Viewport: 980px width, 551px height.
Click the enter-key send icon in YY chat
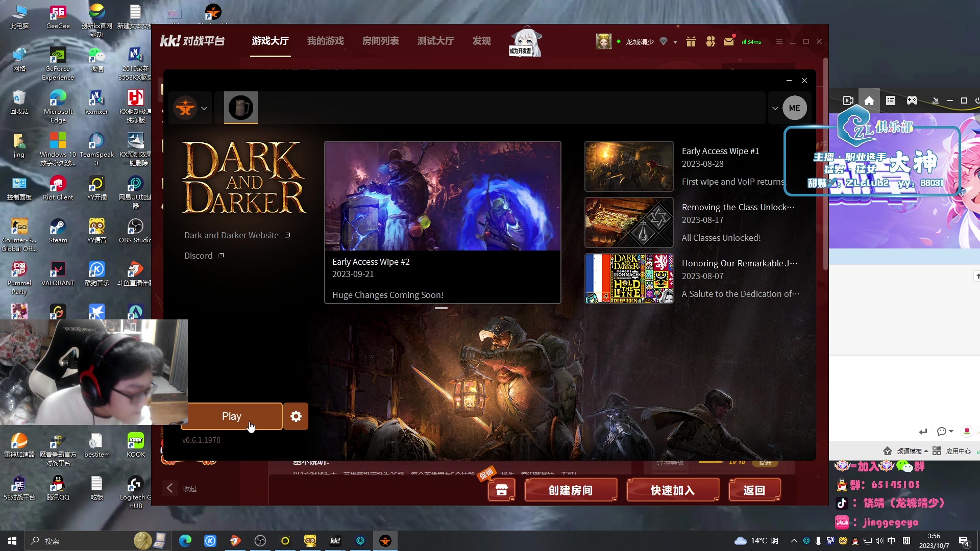[923, 432]
